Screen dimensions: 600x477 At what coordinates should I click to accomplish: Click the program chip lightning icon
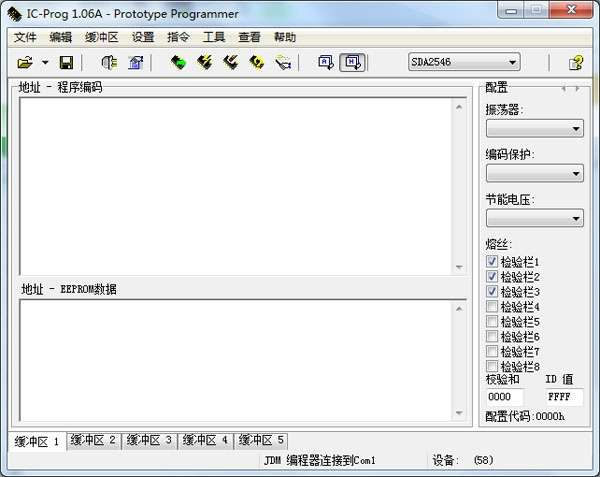point(205,62)
